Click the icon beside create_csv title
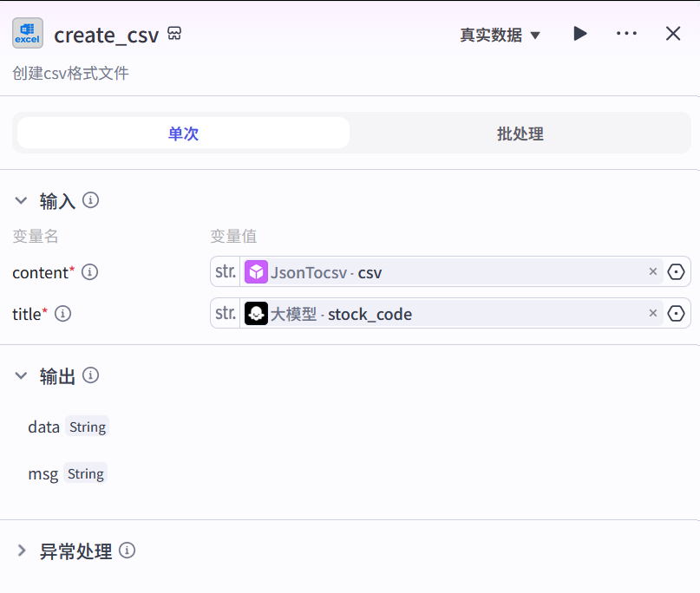 [174, 34]
